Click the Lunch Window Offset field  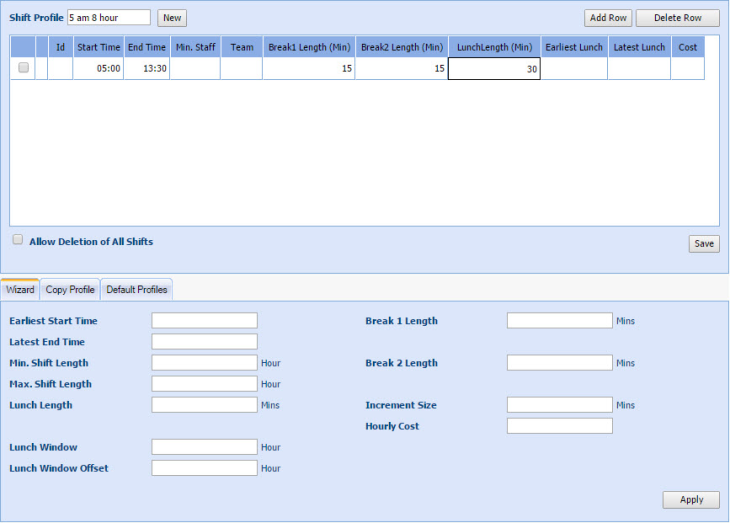pyautogui.click(x=204, y=468)
